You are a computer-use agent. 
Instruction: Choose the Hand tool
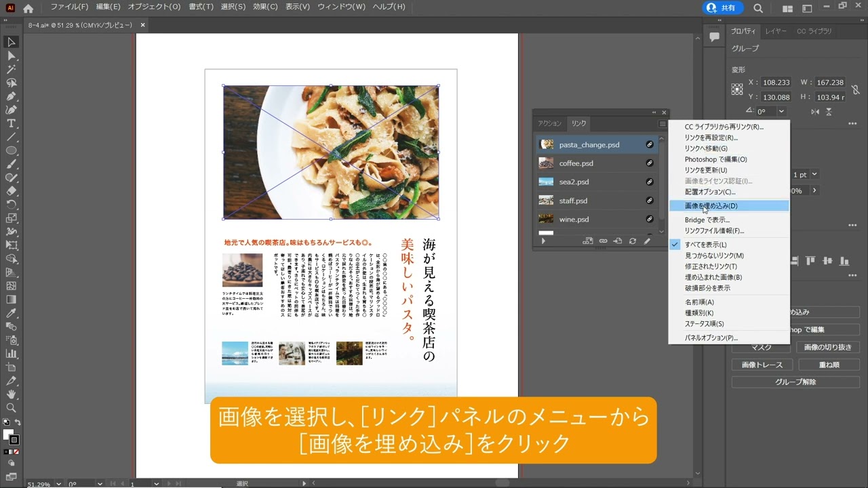12,394
